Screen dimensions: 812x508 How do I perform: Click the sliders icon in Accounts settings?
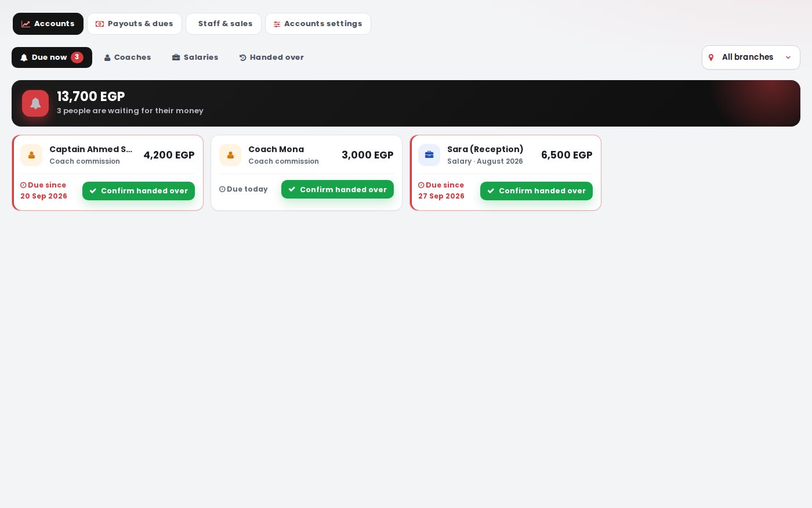click(277, 24)
